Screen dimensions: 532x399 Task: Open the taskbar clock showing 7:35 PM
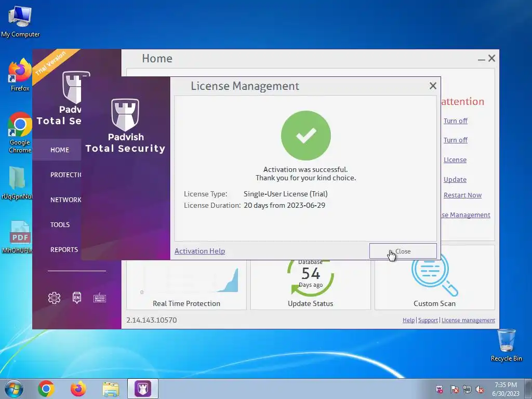pyautogui.click(x=506, y=389)
